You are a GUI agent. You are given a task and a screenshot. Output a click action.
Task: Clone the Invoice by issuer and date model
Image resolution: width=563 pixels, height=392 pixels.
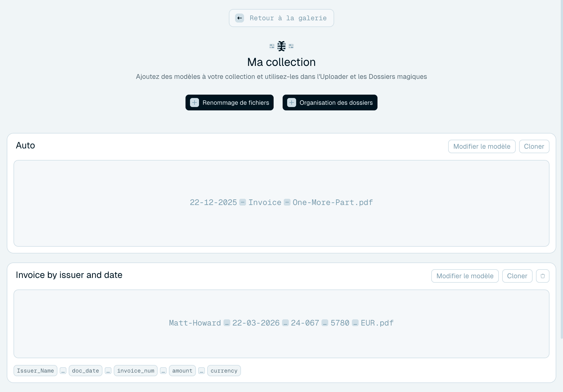coord(517,276)
